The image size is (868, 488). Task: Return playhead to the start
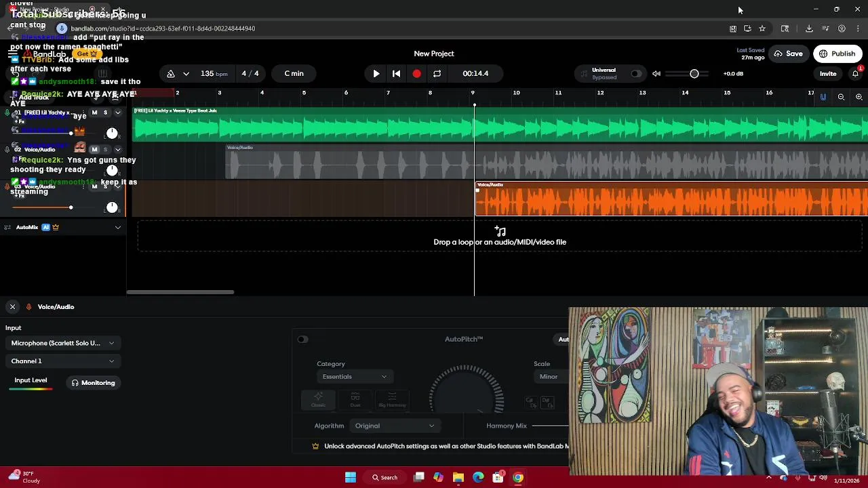pos(396,73)
